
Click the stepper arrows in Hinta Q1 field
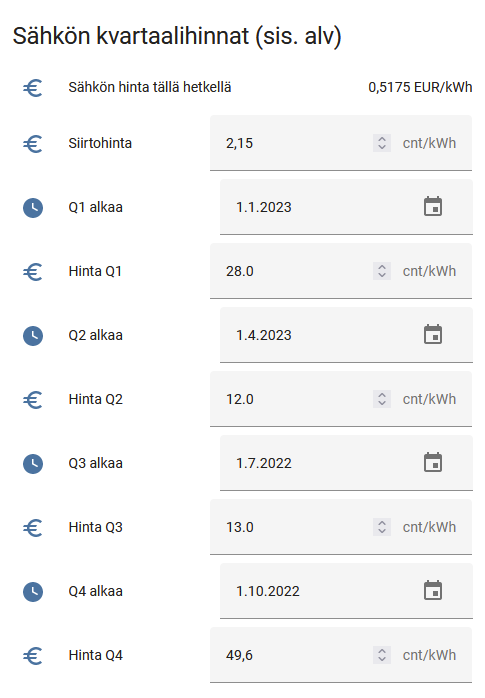(382, 271)
